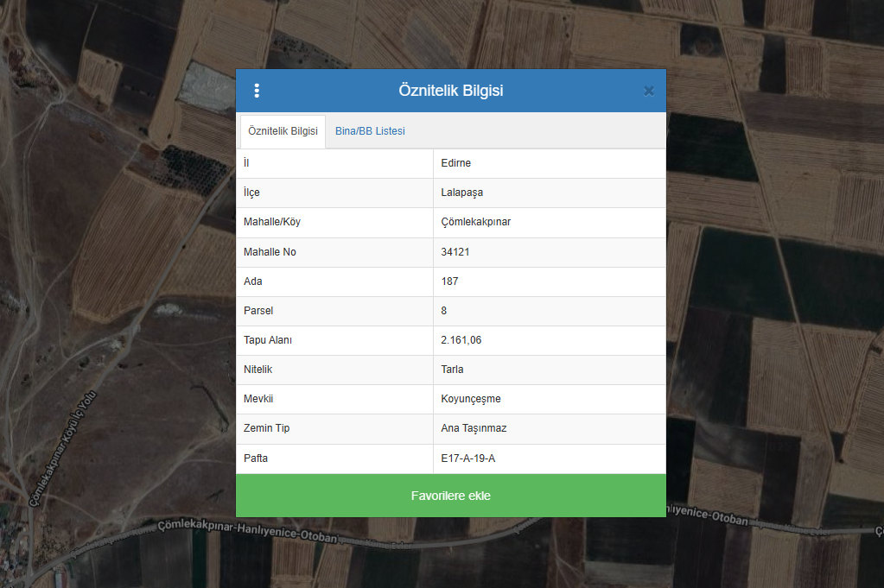Click the Çömlekakpınar-Hanlıyenice-Otoban road label

246,531
